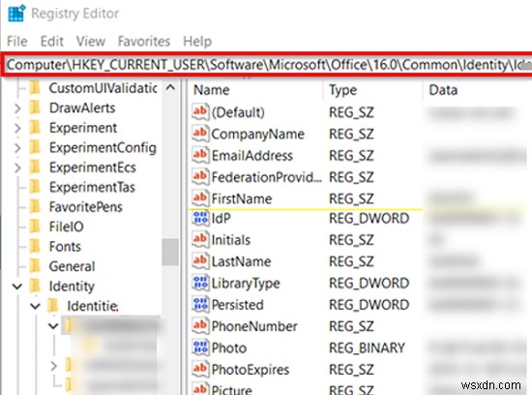
Task: Click the ExperimentTas folder icon
Action: tap(35, 187)
